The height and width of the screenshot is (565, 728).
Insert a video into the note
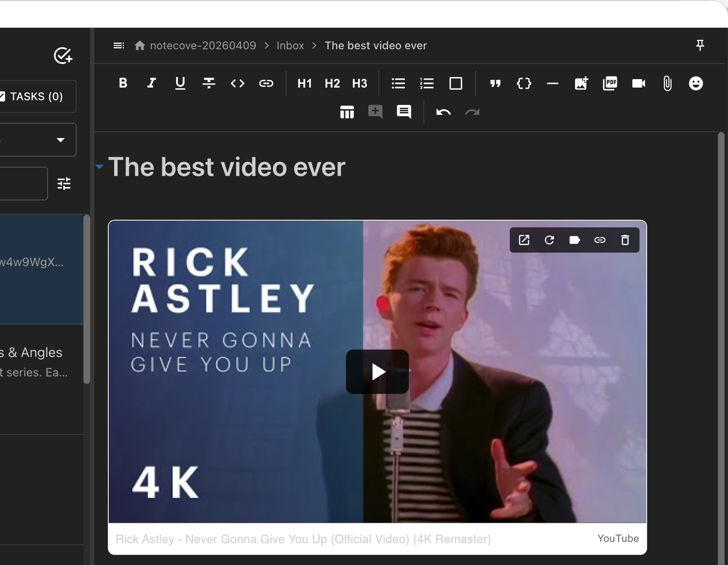[639, 83]
